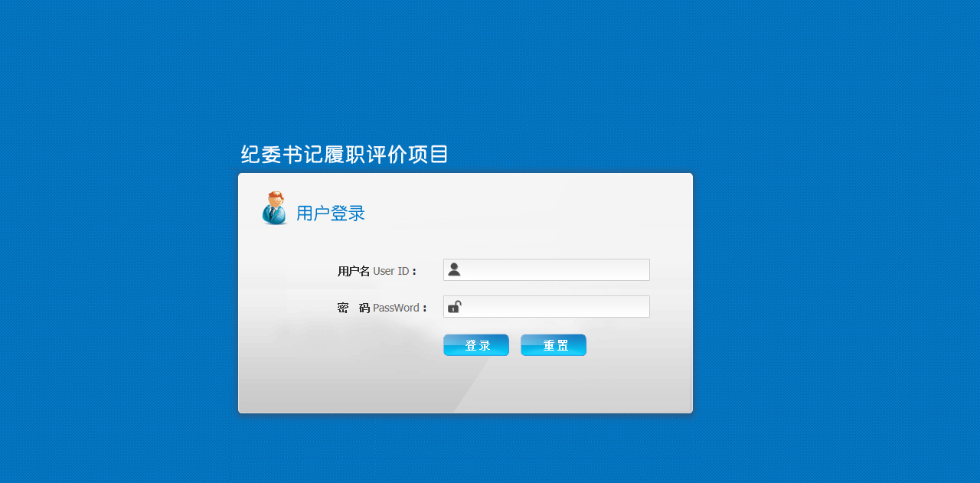Click the open padlock icon in PassWord field
The width and height of the screenshot is (980, 483).
click(x=454, y=307)
